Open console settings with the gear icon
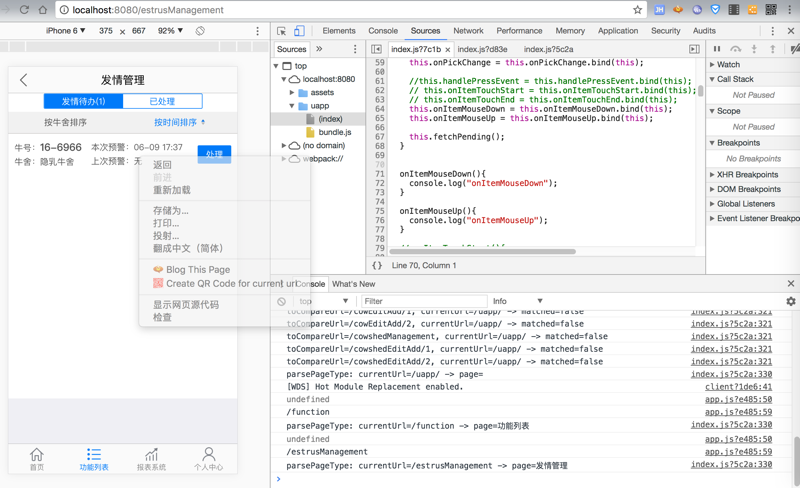 click(791, 301)
